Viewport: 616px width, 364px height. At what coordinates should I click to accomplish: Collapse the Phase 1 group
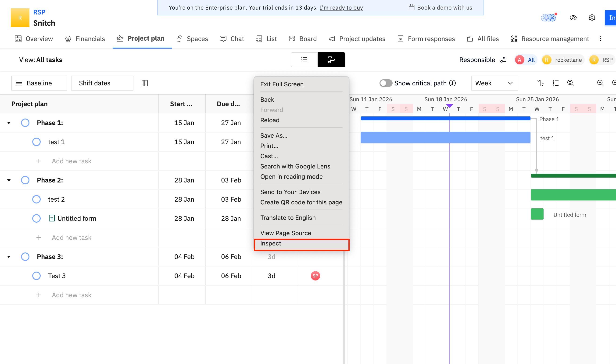click(9, 123)
